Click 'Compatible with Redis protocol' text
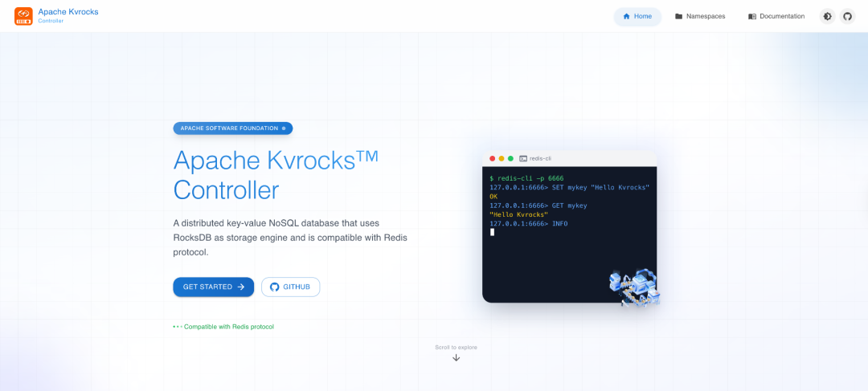 (x=228, y=327)
